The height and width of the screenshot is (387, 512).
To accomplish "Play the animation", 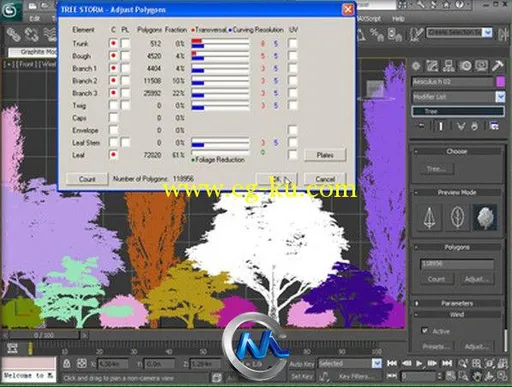I will coord(419,363).
